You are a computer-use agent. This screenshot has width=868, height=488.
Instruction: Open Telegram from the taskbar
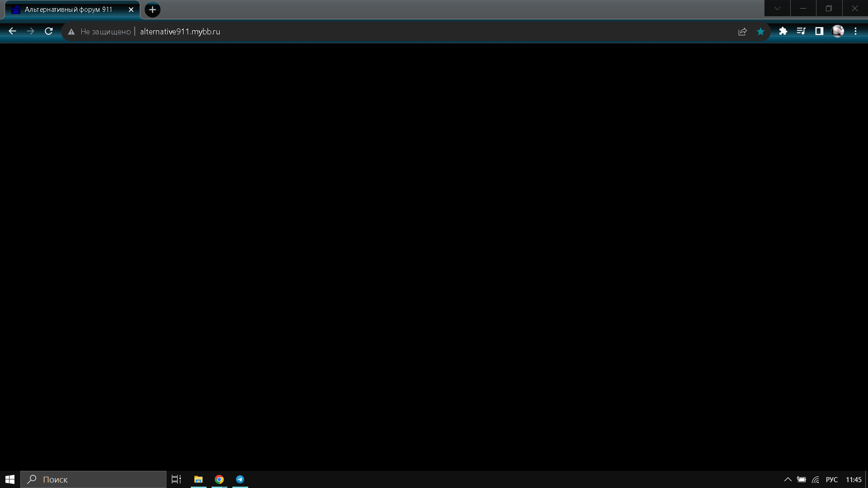240,479
